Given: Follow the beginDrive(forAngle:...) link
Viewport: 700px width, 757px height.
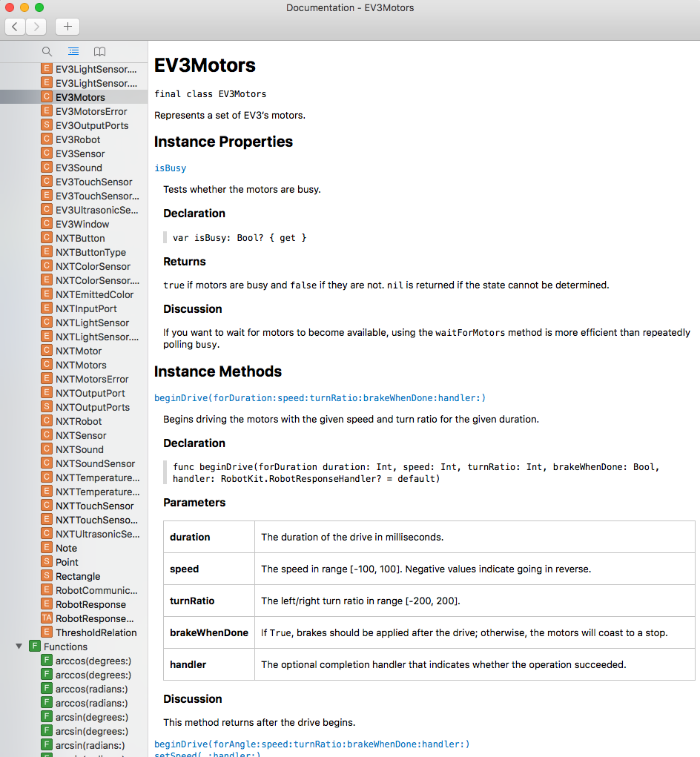Looking at the screenshot, I should (x=311, y=744).
